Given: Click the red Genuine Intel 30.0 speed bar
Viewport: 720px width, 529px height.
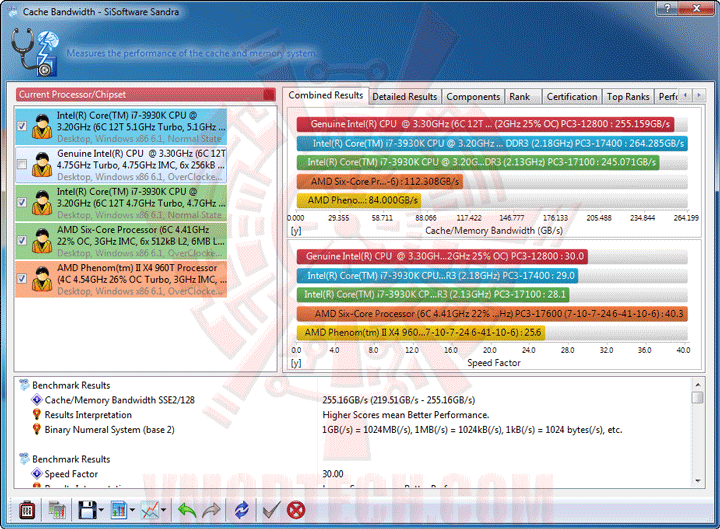Looking at the screenshot, I should [442, 256].
